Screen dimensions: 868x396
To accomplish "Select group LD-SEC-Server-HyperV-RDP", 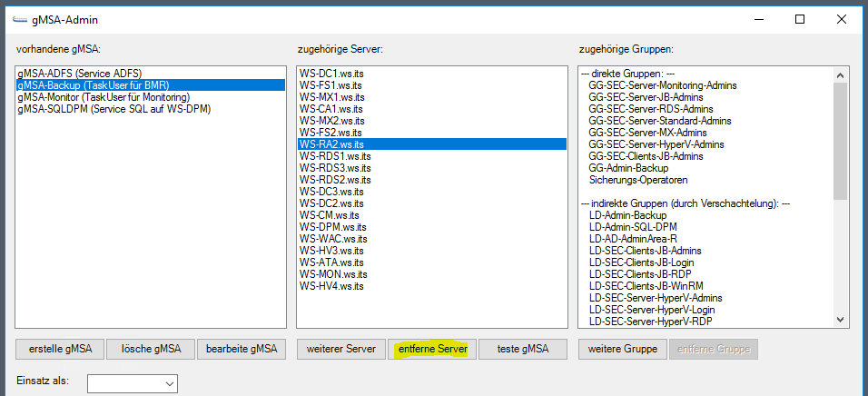I will pyautogui.click(x=650, y=322).
